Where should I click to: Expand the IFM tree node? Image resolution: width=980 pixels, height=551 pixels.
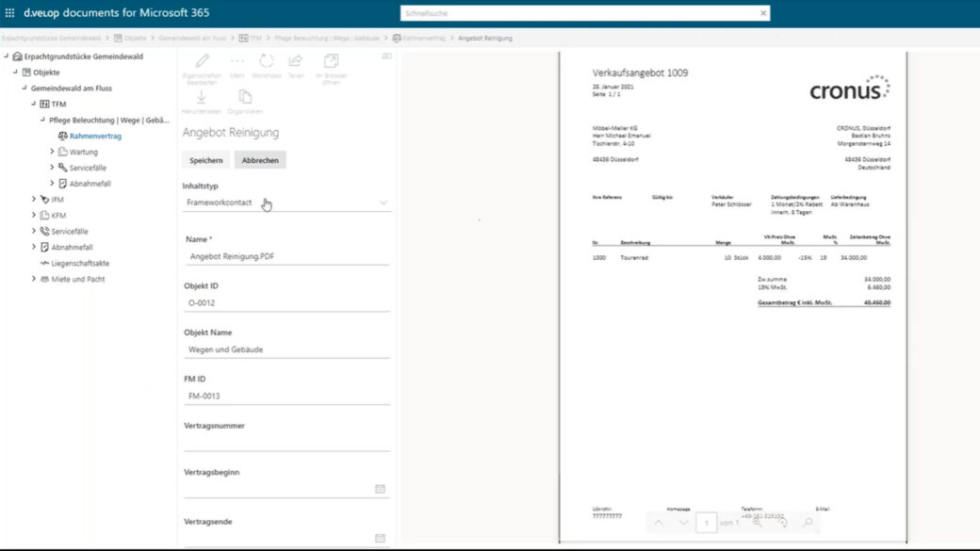click(34, 200)
